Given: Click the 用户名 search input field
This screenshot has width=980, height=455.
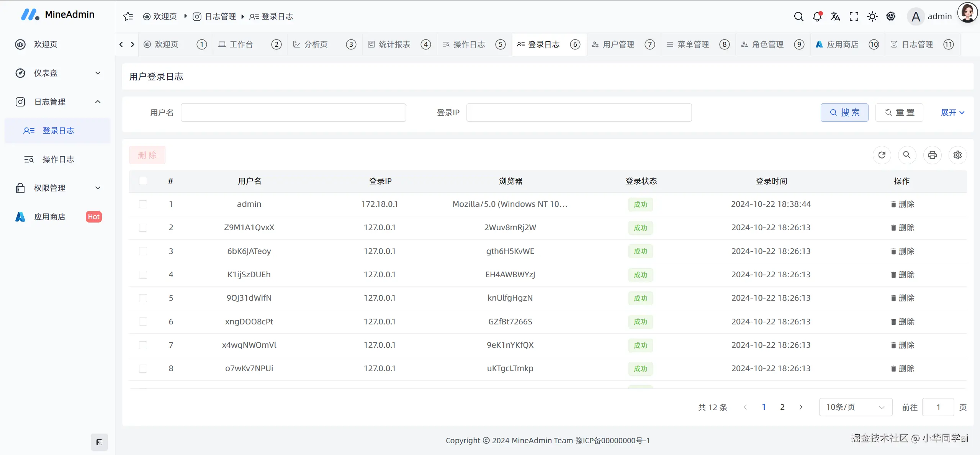Looking at the screenshot, I should pos(293,113).
